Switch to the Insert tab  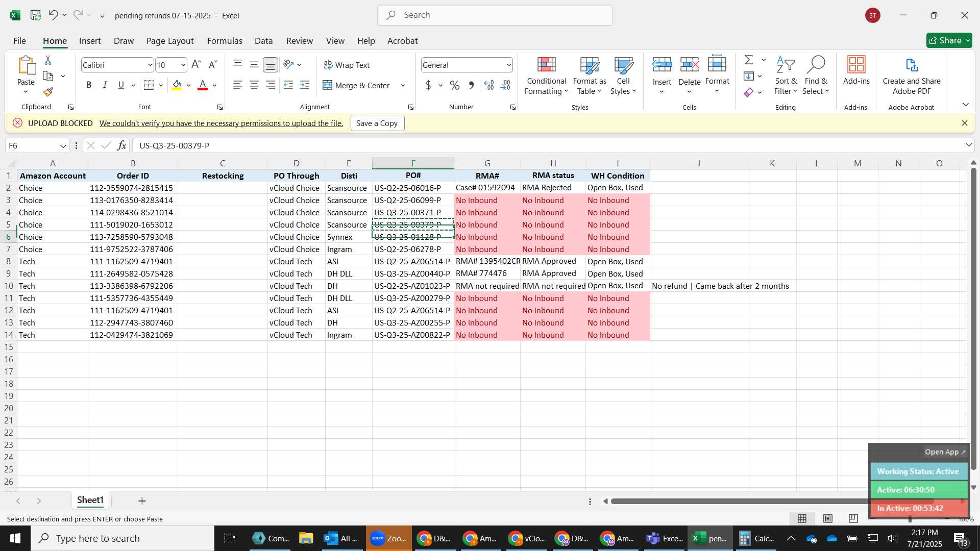pyautogui.click(x=90, y=41)
